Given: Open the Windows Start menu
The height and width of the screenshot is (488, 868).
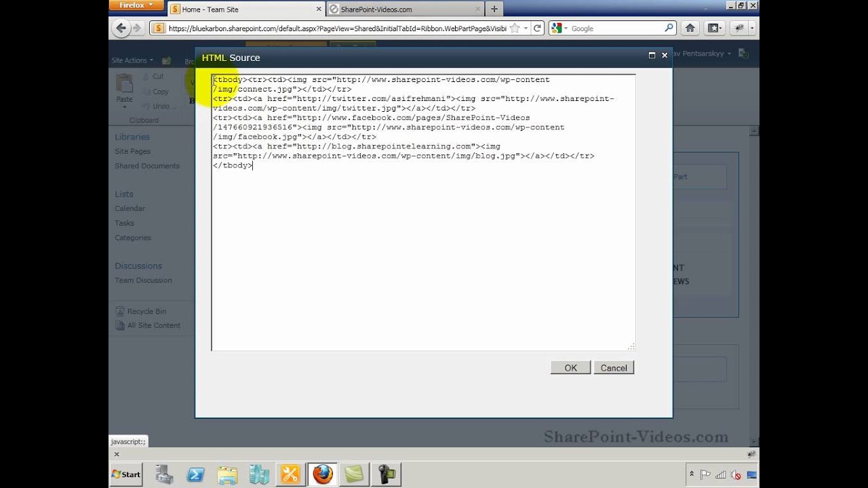Looking at the screenshot, I should (x=126, y=474).
